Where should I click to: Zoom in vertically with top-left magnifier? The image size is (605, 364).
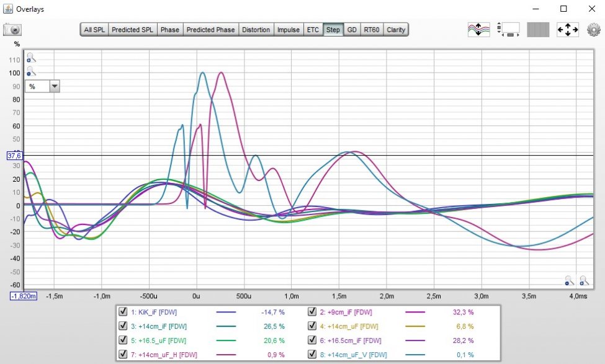[31, 58]
